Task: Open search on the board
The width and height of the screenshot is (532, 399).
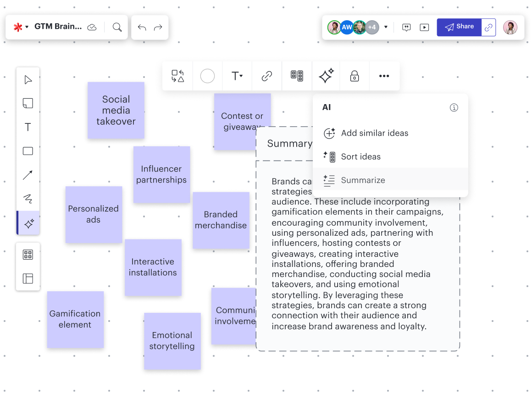Action: 117,27
